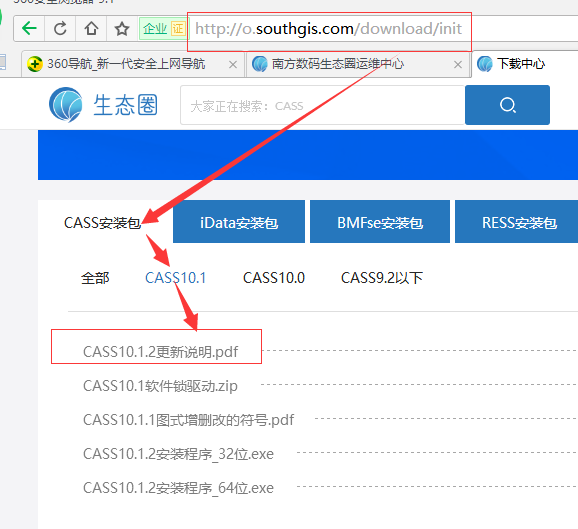The width and height of the screenshot is (578, 529).
Task: Bookmark the page with the star icon
Action: (122, 28)
